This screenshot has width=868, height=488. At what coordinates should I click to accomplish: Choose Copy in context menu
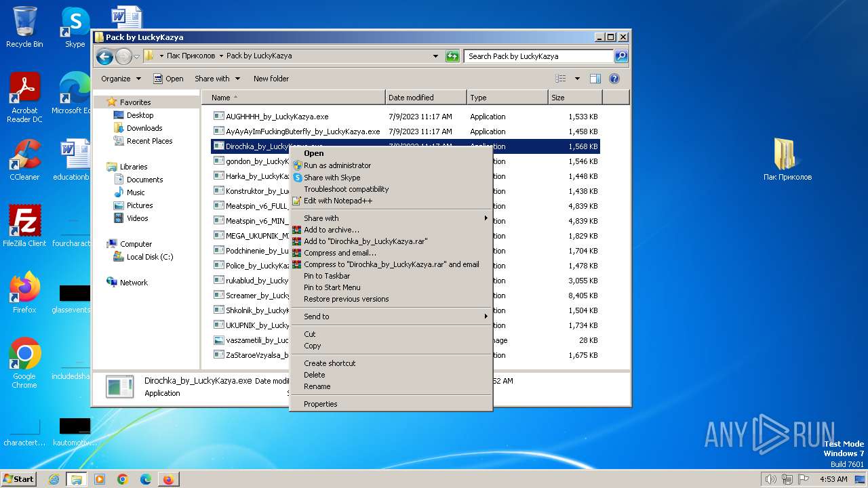point(391,346)
